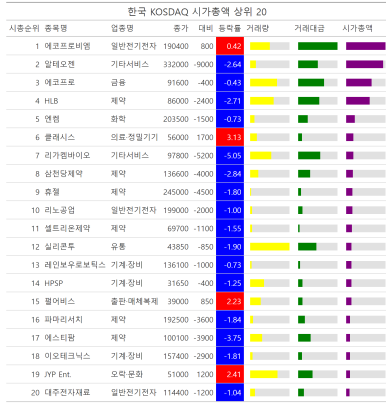
Task: Select stock name JYP Ent.
Action: 58,374
